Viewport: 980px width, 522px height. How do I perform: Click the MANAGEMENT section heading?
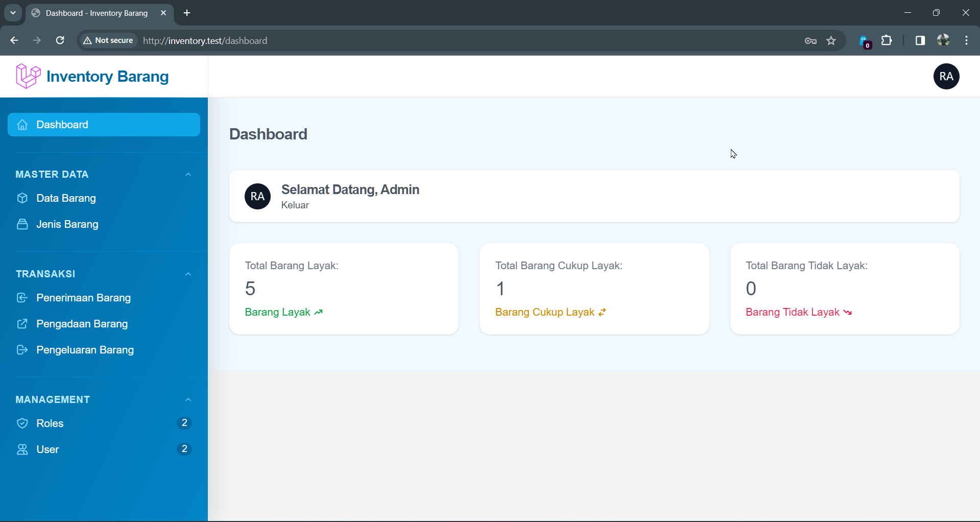click(x=53, y=400)
